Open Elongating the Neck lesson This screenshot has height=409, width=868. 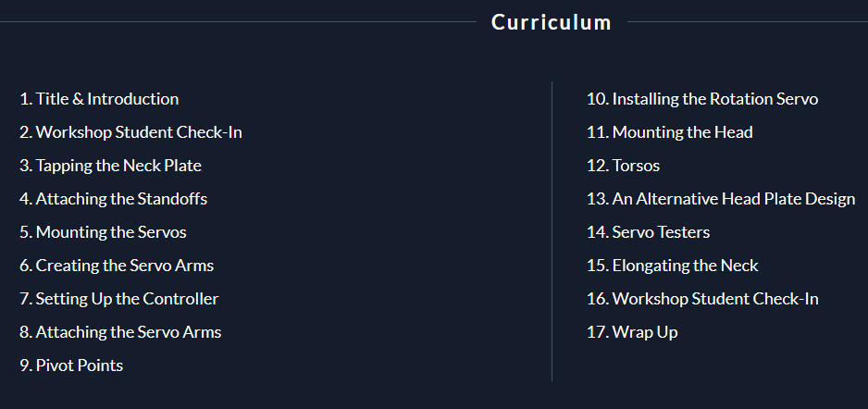coord(673,265)
